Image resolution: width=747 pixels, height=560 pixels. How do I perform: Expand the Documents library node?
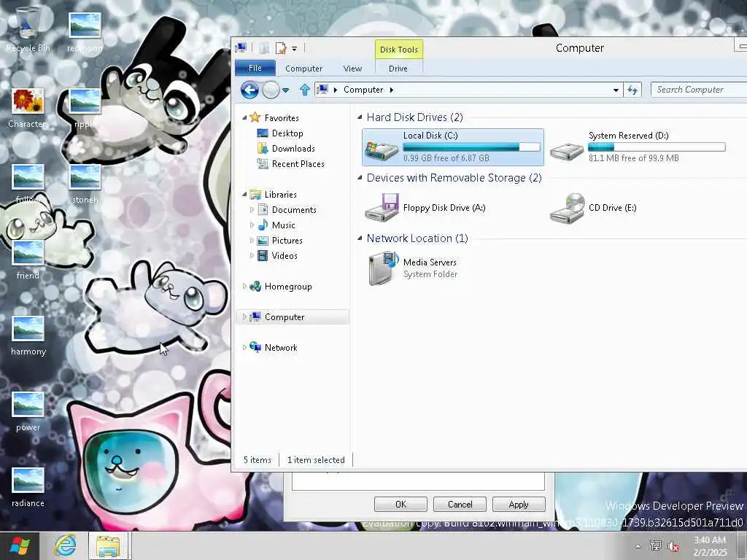click(252, 209)
